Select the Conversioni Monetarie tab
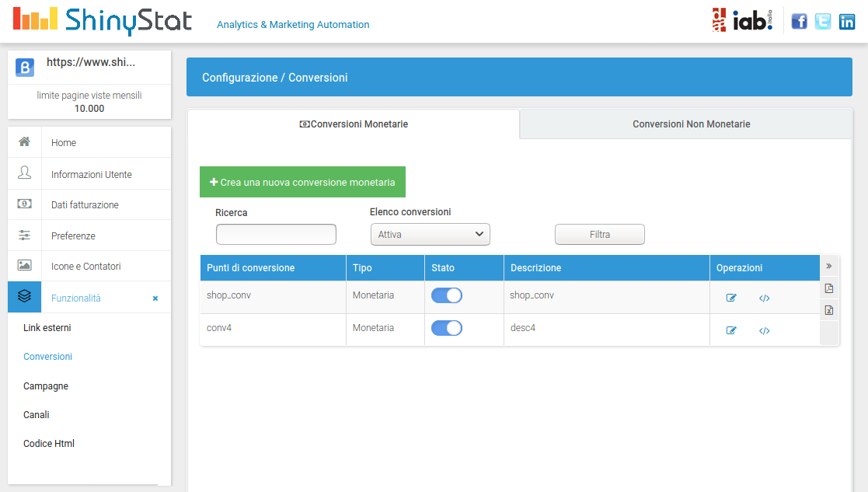Image resolution: width=868 pixels, height=492 pixels. 354,124
